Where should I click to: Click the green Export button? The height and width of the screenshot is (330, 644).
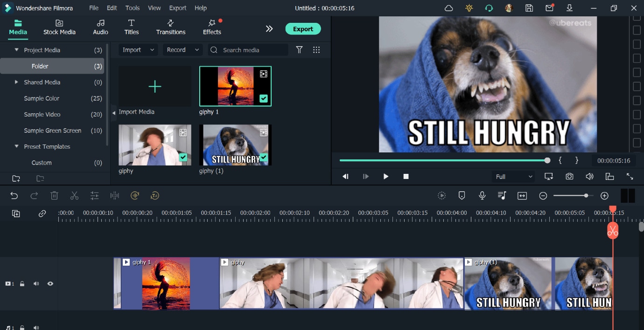(303, 29)
